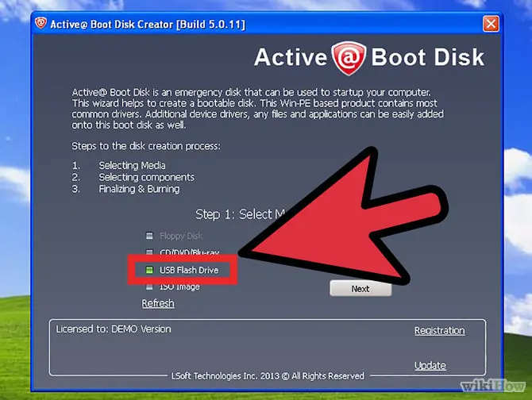Close the Boot Disk Creator window

click(x=491, y=24)
